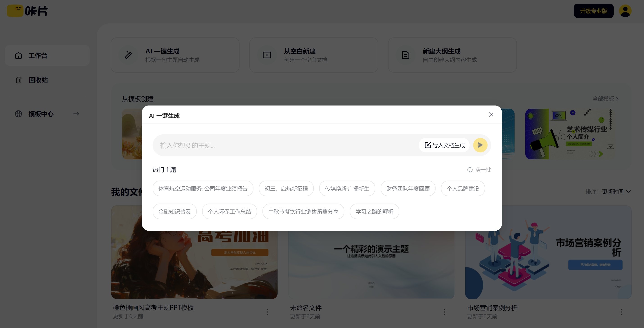Open the 回收站 trash icon

click(18, 80)
